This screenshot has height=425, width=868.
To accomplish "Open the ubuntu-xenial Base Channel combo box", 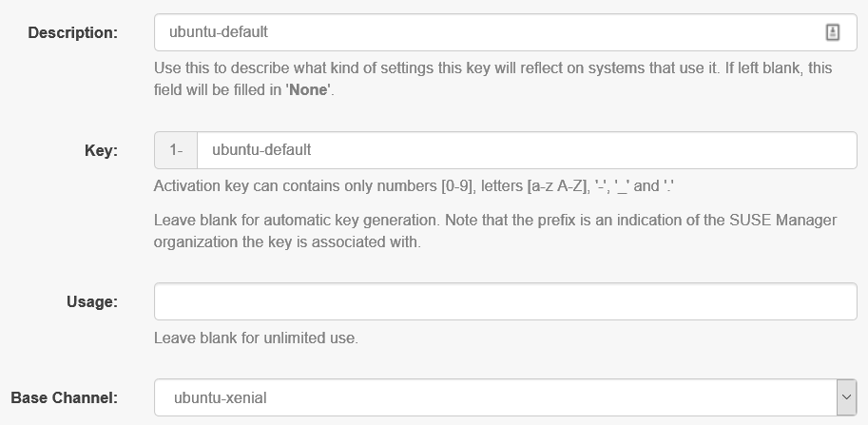I will [x=494, y=397].
